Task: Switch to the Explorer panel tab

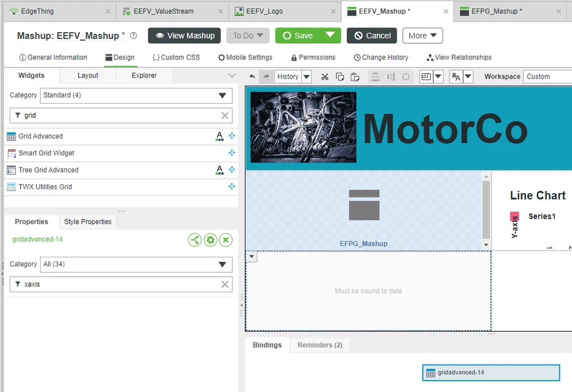Action: (144, 76)
